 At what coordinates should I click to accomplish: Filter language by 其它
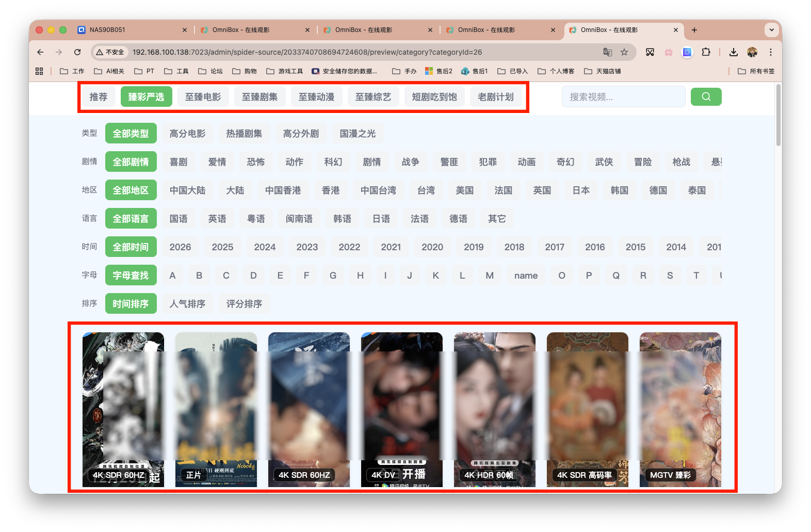[497, 219]
